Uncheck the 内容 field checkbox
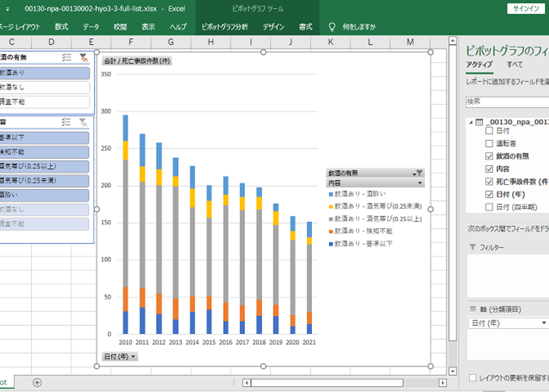 (489, 169)
